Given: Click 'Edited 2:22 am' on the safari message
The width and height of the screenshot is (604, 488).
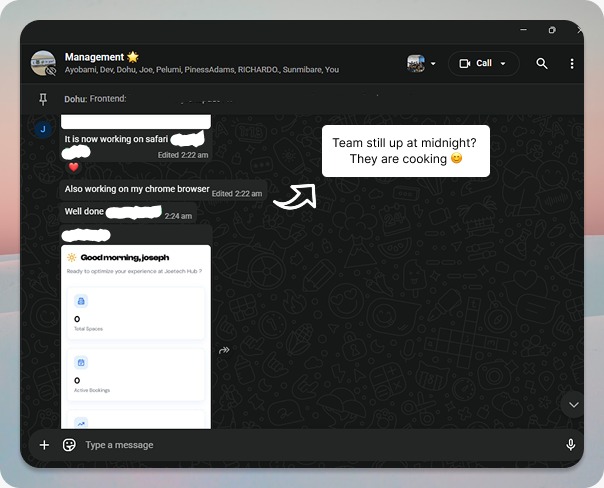Looking at the screenshot, I should [x=183, y=155].
